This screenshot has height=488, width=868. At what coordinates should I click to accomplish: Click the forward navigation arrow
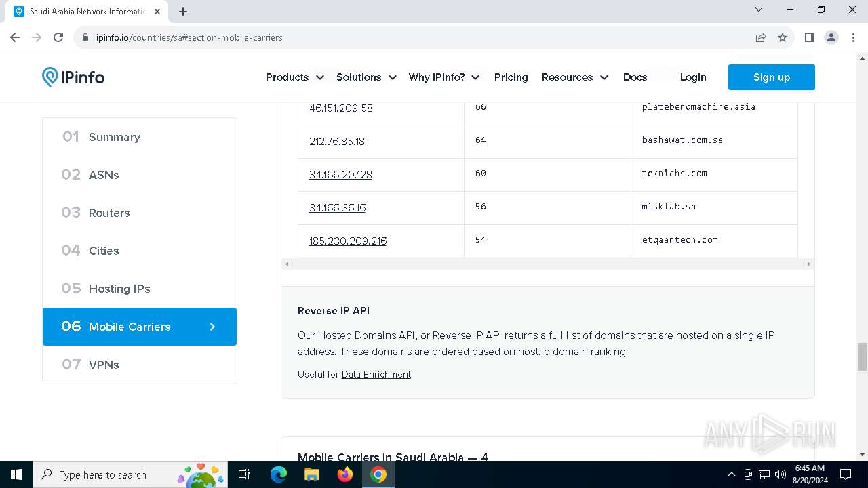[37, 37]
